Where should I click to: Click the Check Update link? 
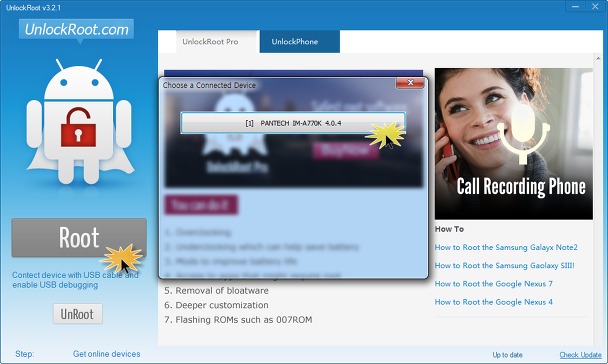[580, 355]
